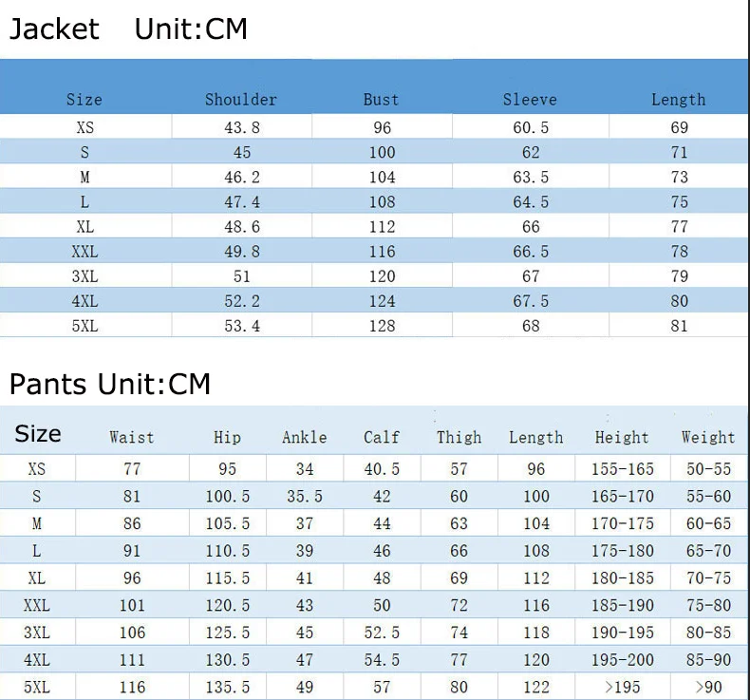The height and width of the screenshot is (700, 750).
Task: Select the Bust column header
Action: [x=382, y=100]
